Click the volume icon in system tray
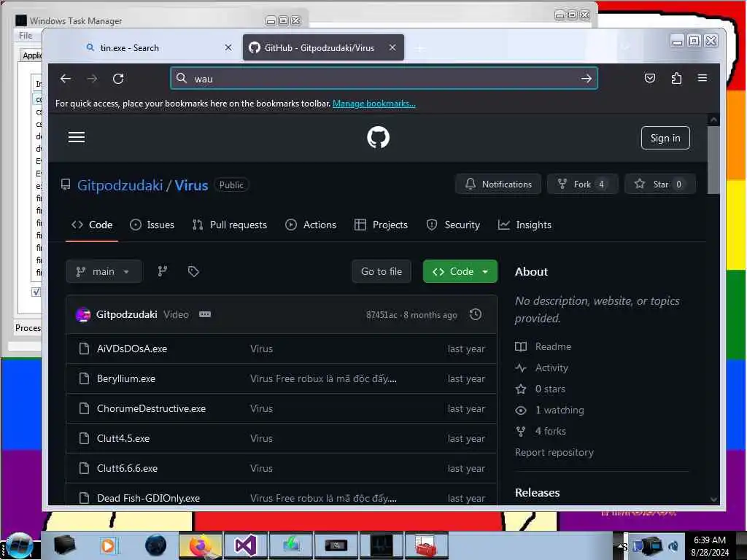 [x=673, y=546]
